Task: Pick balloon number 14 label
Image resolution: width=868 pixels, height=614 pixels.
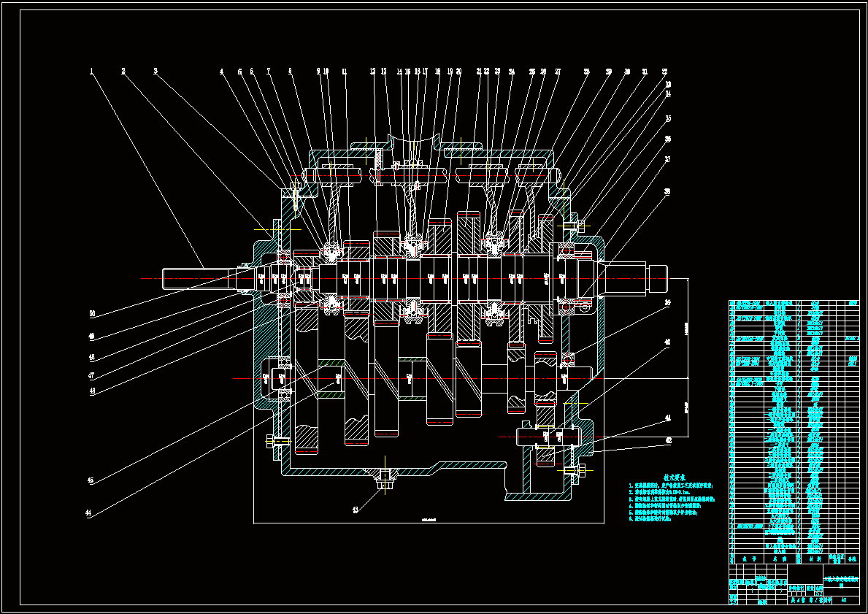Action: 399,72
